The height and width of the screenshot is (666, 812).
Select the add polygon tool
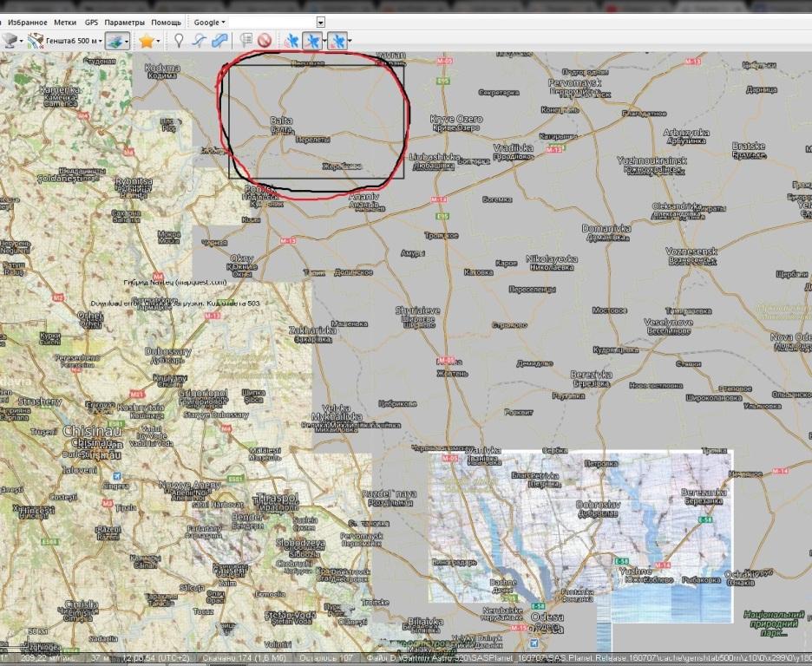(x=219, y=40)
